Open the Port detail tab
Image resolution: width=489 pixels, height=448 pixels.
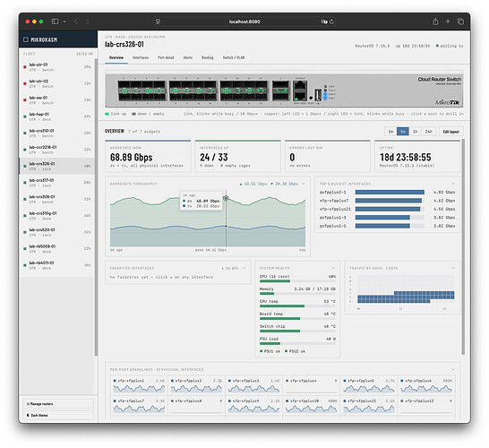(166, 57)
